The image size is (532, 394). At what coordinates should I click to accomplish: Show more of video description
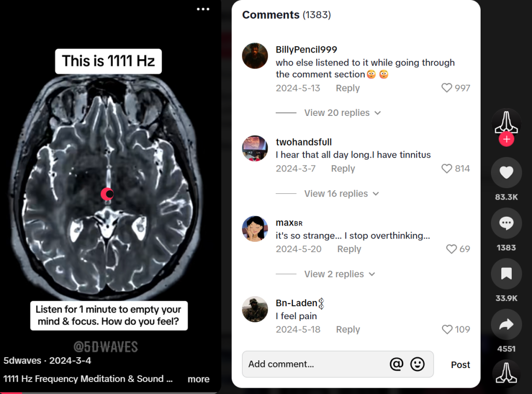pos(198,379)
